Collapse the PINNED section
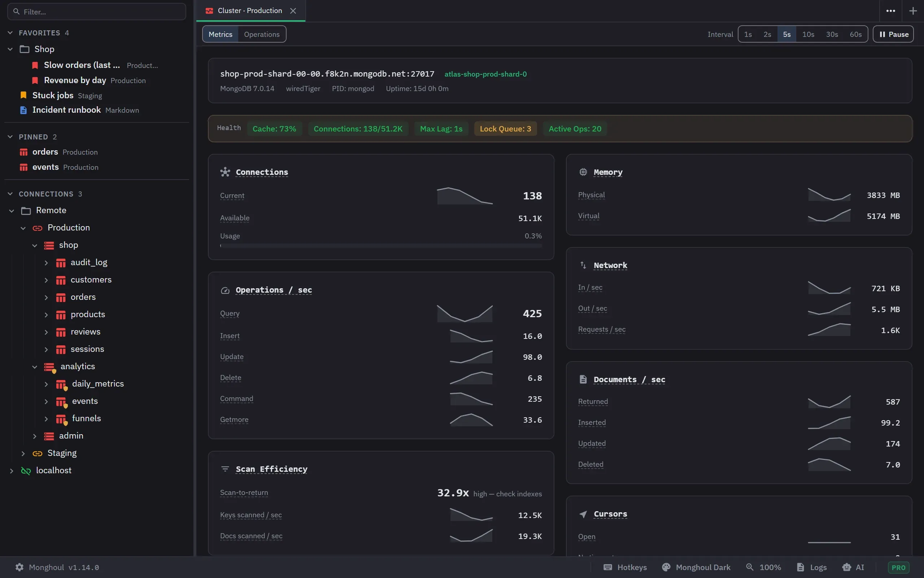The height and width of the screenshot is (578, 924). (10, 137)
